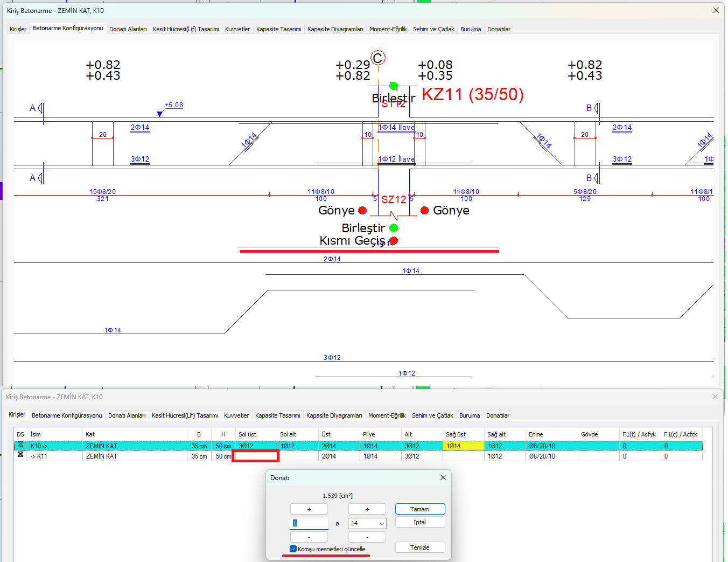
Task: Click the KZ11 (35/50) column label
Action: (x=472, y=94)
